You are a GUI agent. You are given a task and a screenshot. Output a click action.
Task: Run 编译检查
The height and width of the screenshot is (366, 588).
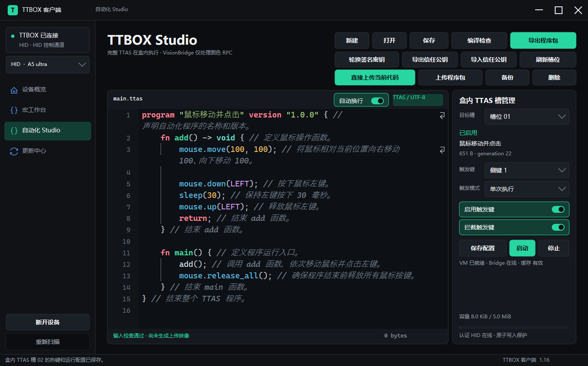pyautogui.click(x=479, y=40)
